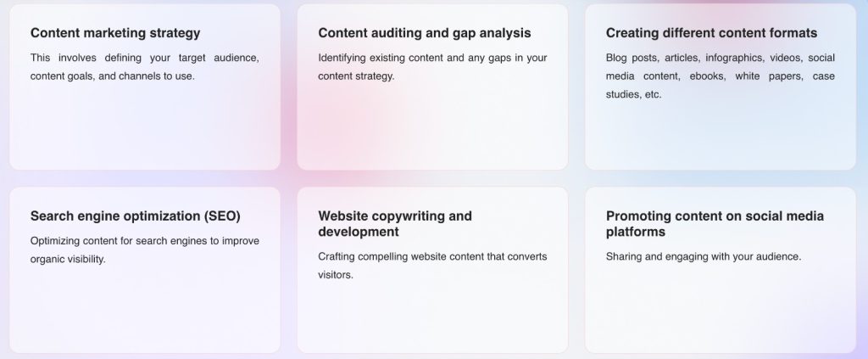
Task: Click empty area of the Content marketing strategy card
Action: (x=144, y=127)
